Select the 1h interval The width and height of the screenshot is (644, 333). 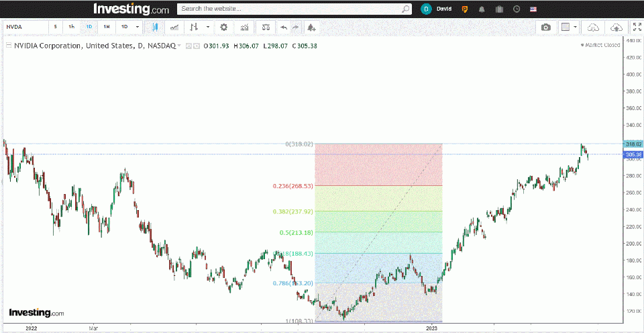[x=72, y=27]
